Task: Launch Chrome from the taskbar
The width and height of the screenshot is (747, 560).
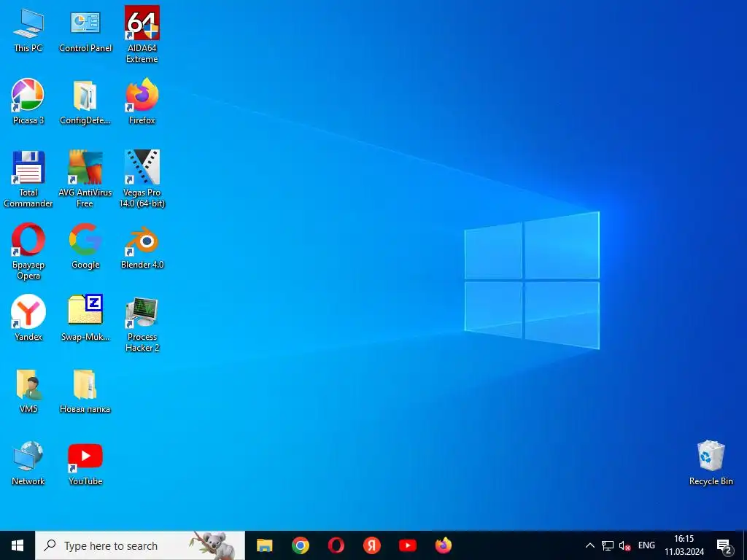Action: pyautogui.click(x=300, y=545)
